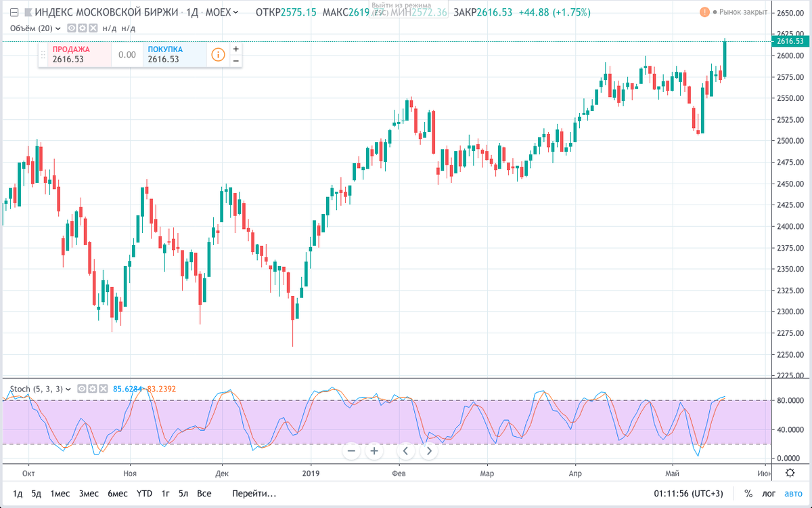Click the 2616.53 current price label on axis
812x508 pixels.
click(x=790, y=41)
